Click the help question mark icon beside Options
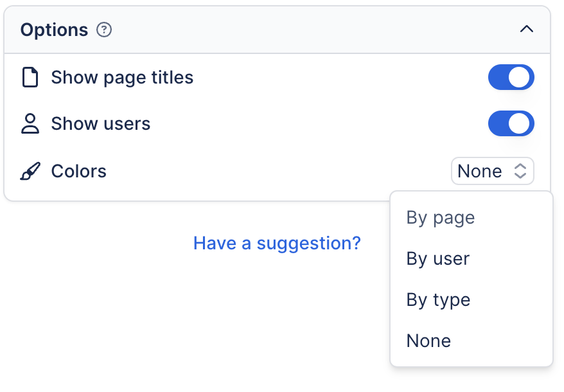This screenshot has height=392, width=564. pos(104,30)
